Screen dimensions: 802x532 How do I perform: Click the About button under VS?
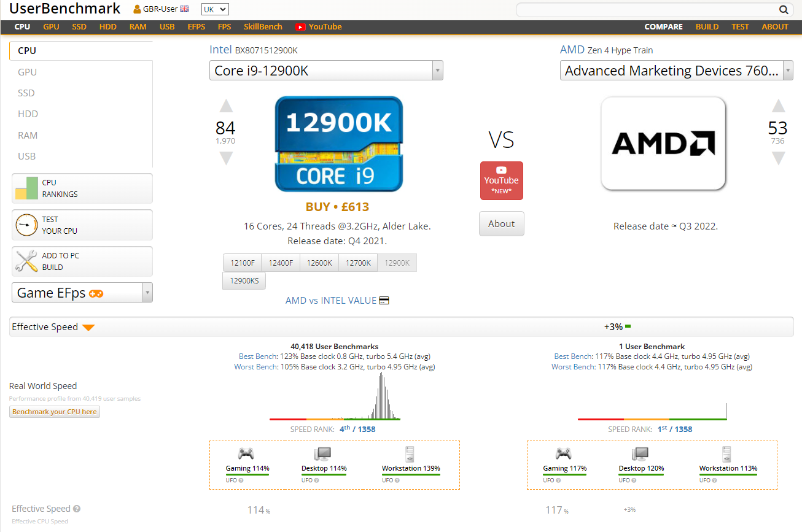502,224
